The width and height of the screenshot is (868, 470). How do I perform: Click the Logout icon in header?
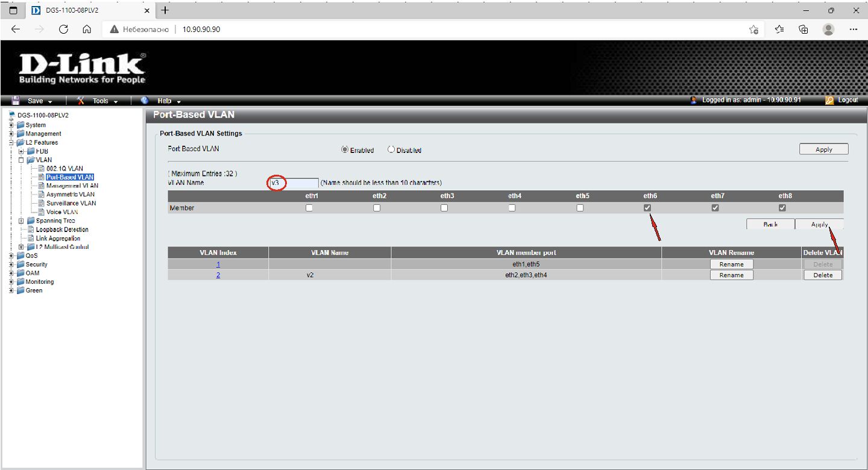click(829, 101)
